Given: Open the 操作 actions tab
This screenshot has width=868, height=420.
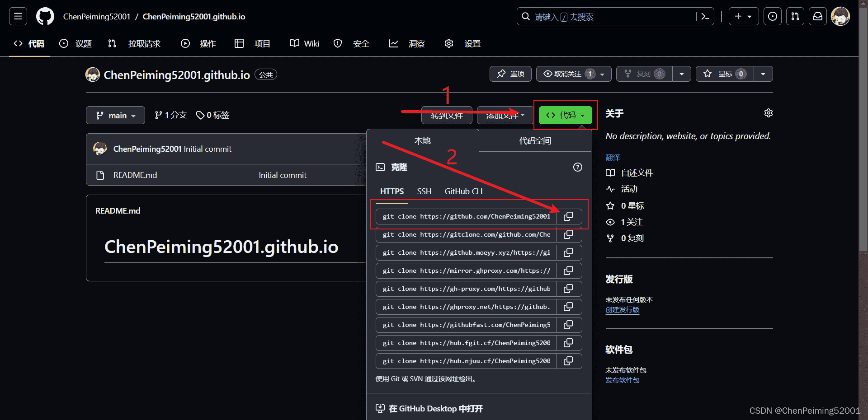Looking at the screenshot, I should (x=198, y=43).
